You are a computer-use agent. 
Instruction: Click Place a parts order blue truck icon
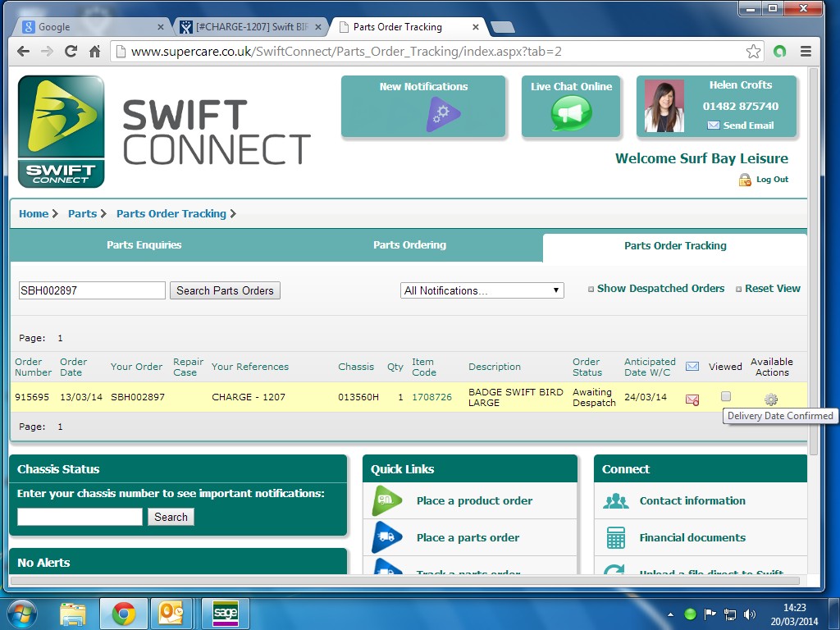click(387, 536)
